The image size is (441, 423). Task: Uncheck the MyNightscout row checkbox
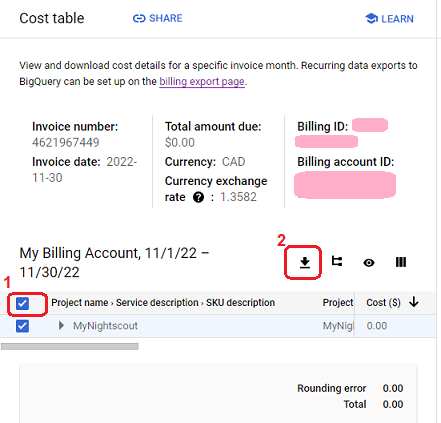pos(22,326)
